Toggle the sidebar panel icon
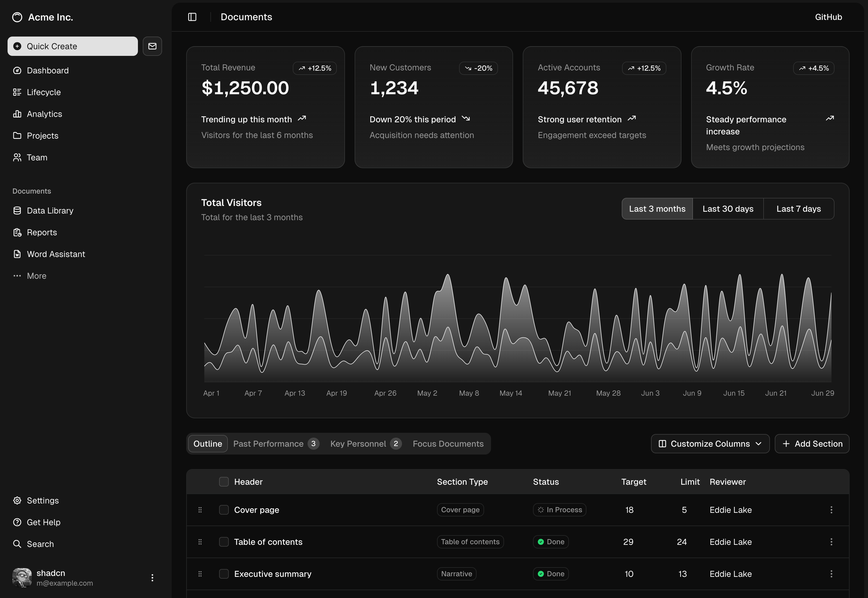The image size is (868, 598). pos(192,17)
